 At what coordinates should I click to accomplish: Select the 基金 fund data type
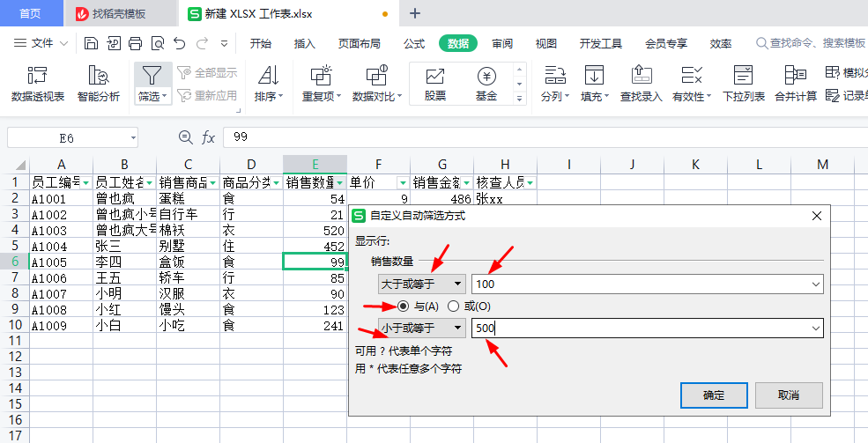[x=486, y=84]
